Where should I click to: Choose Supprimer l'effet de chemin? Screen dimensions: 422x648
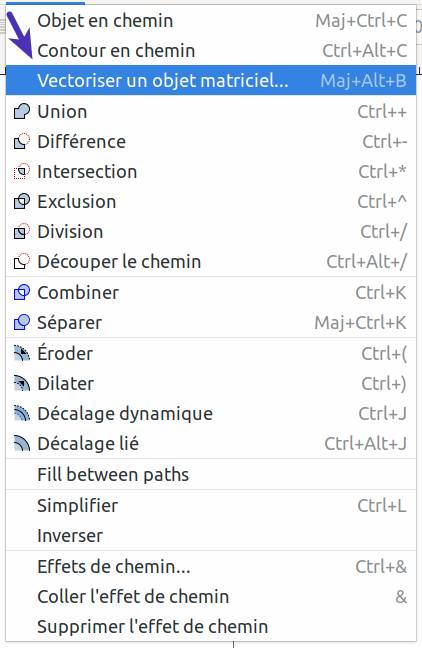coord(211,627)
